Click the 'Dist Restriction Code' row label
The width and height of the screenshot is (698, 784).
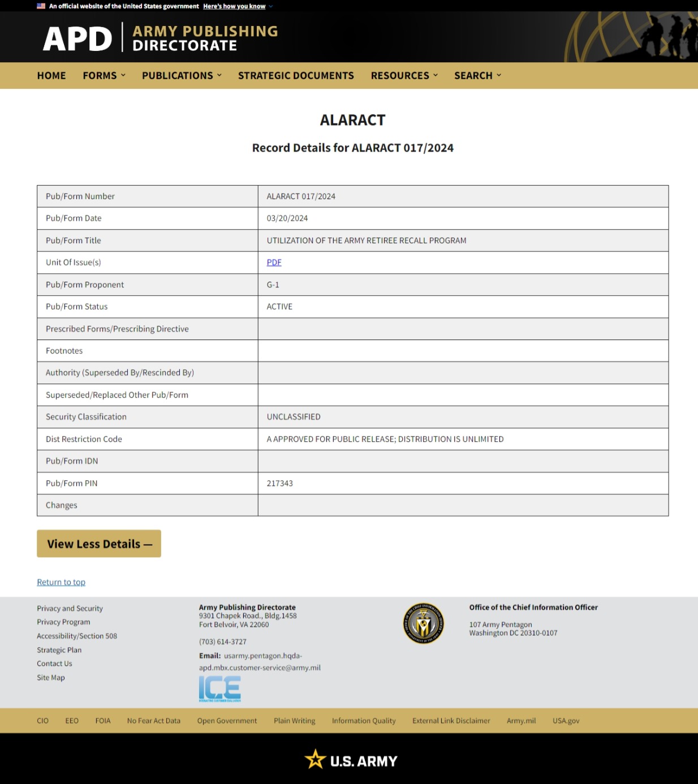point(84,439)
